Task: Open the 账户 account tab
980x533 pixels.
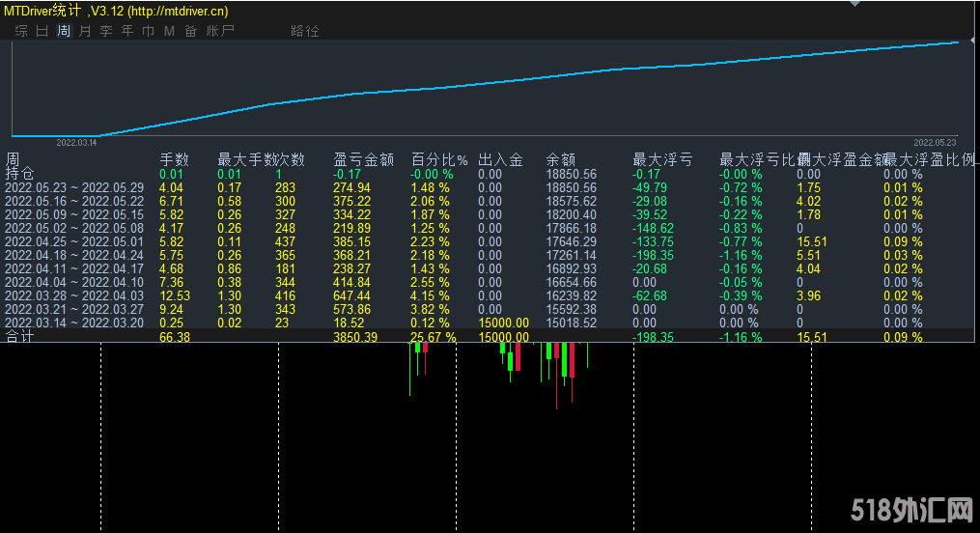Action: [x=220, y=31]
